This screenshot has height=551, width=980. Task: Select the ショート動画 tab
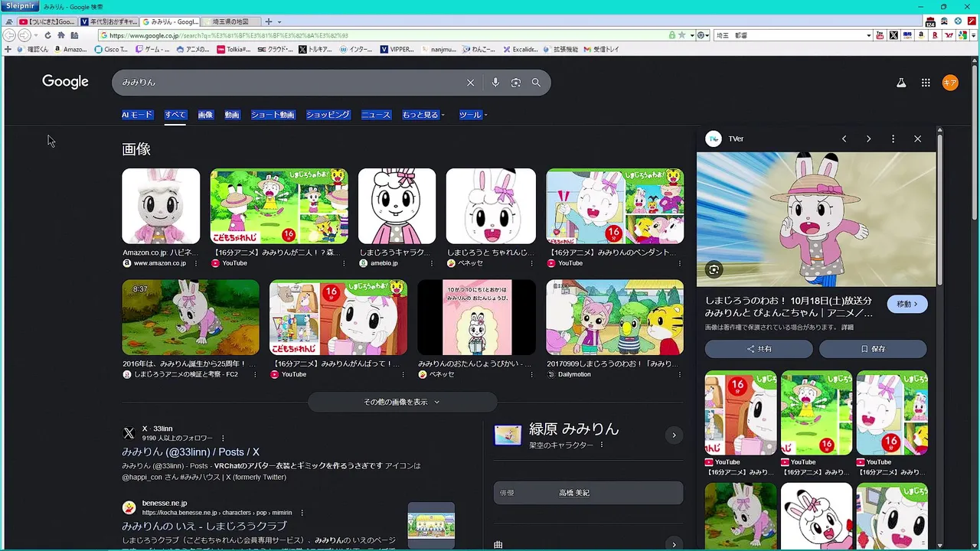pos(273,115)
